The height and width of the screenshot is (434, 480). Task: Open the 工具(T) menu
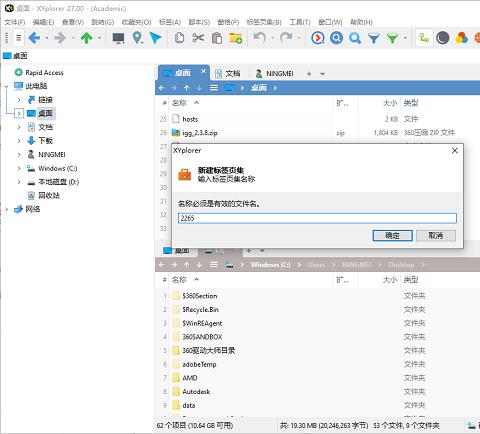coord(300,22)
